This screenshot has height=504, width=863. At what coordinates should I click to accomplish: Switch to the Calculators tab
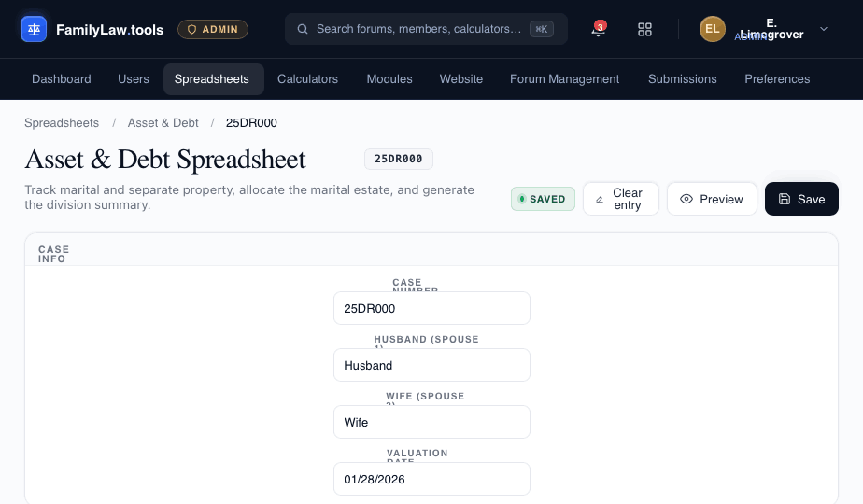point(307,79)
